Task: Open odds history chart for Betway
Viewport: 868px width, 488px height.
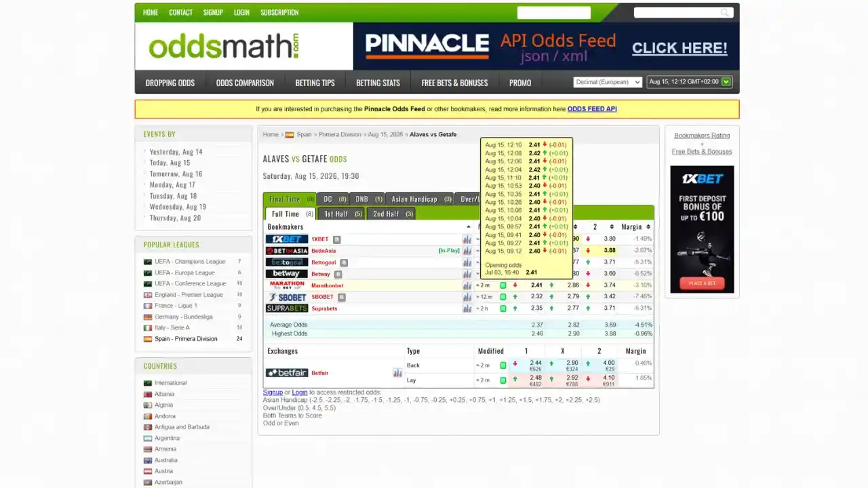Action: coord(467,274)
